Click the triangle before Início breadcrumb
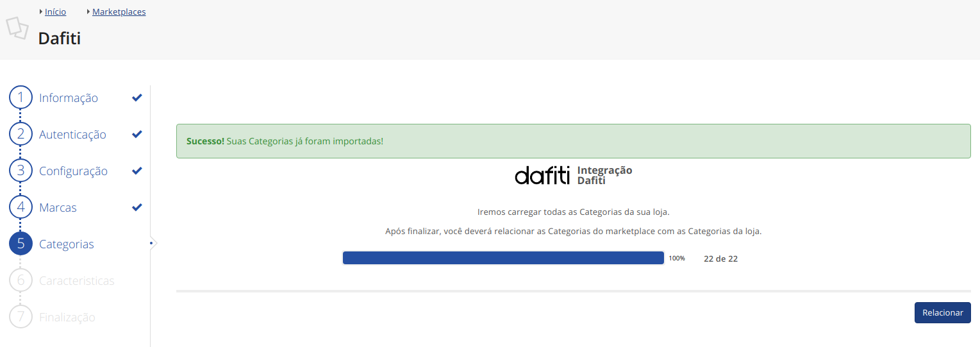This screenshot has height=347, width=980. 41,12
